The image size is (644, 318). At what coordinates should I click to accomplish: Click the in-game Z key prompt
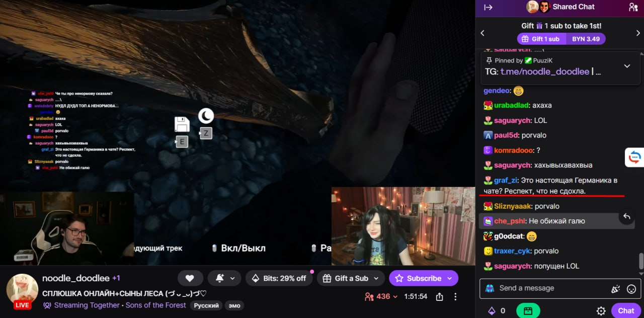tap(206, 133)
